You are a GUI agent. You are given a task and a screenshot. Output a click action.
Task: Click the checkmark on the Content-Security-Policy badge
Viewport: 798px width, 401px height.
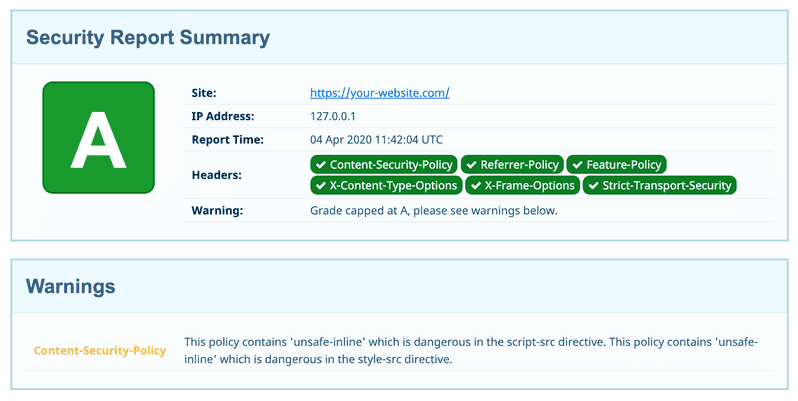[320, 164]
